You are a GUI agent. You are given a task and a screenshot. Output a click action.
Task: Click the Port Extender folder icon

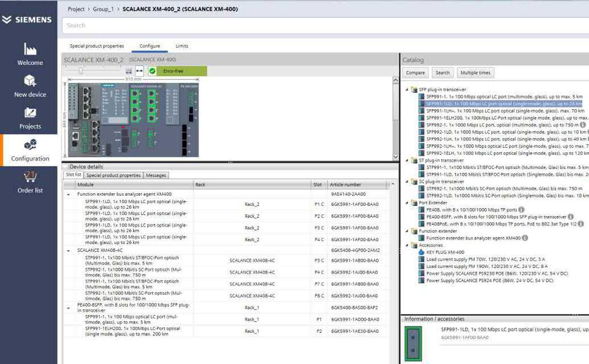point(414,202)
